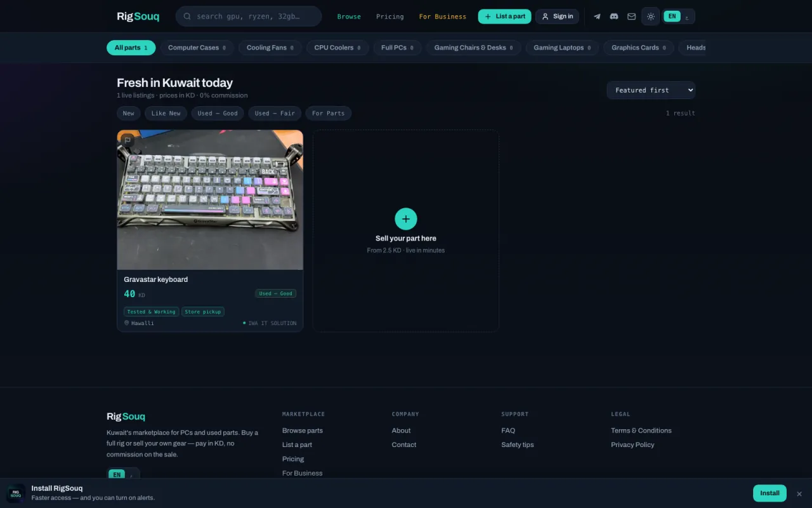Screen dimensions: 812x508
Task: Open the Telegram paper-plane icon
Action: tap(597, 17)
